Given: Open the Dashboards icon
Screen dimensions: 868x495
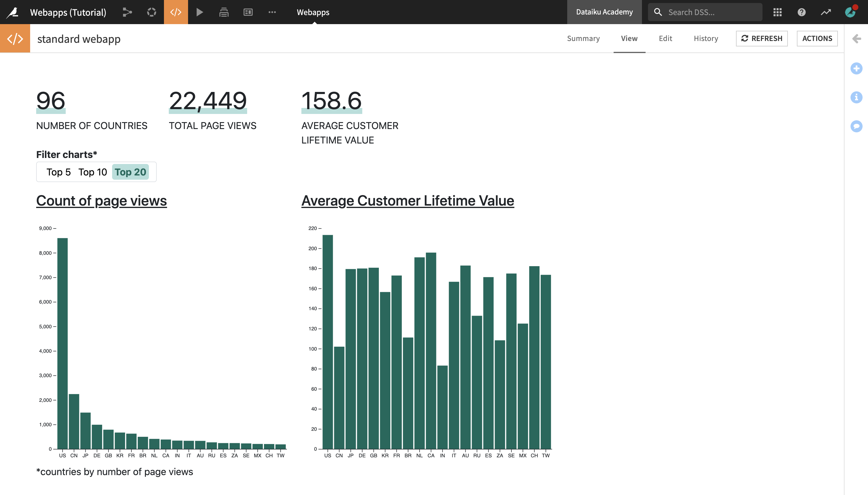Looking at the screenshot, I should coord(248,12).
